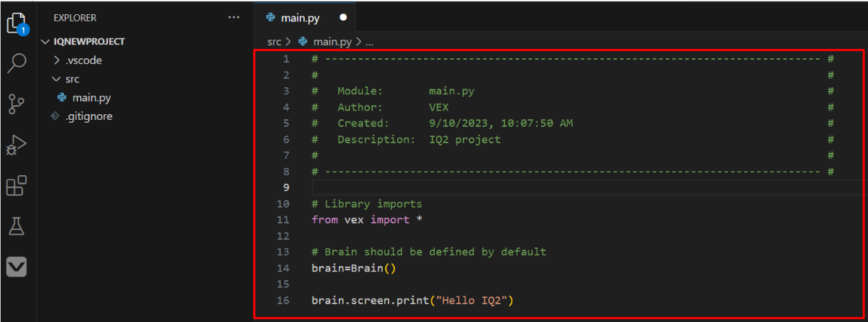Place cursor on empty line 9
Image resolution: width=868 pixels, height=322 pixels.
497,187
